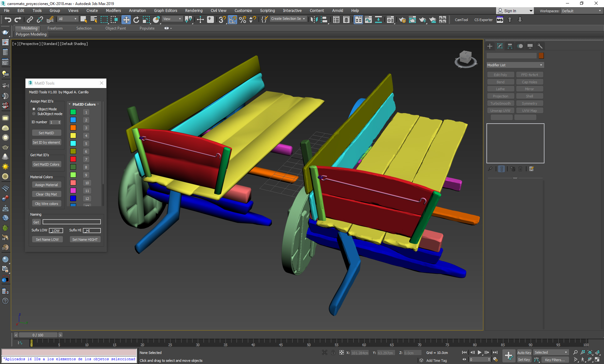Screen dimensions: 604x364
Task: Choose SubObject mode radio button
Action: coord(34,114)
